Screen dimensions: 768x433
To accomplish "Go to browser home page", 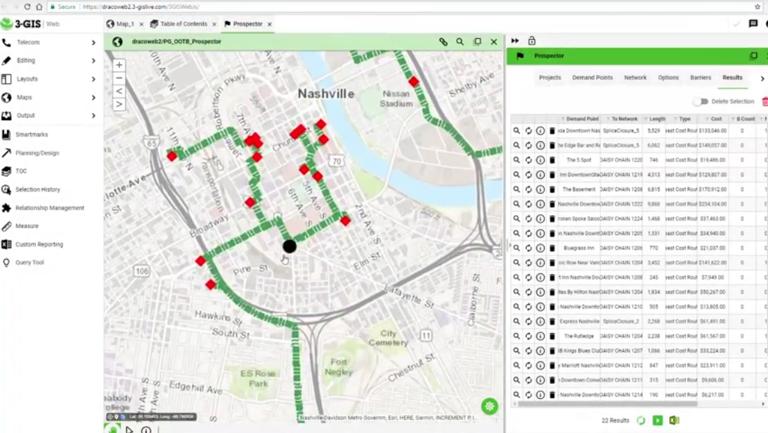I will click(39, 7).
